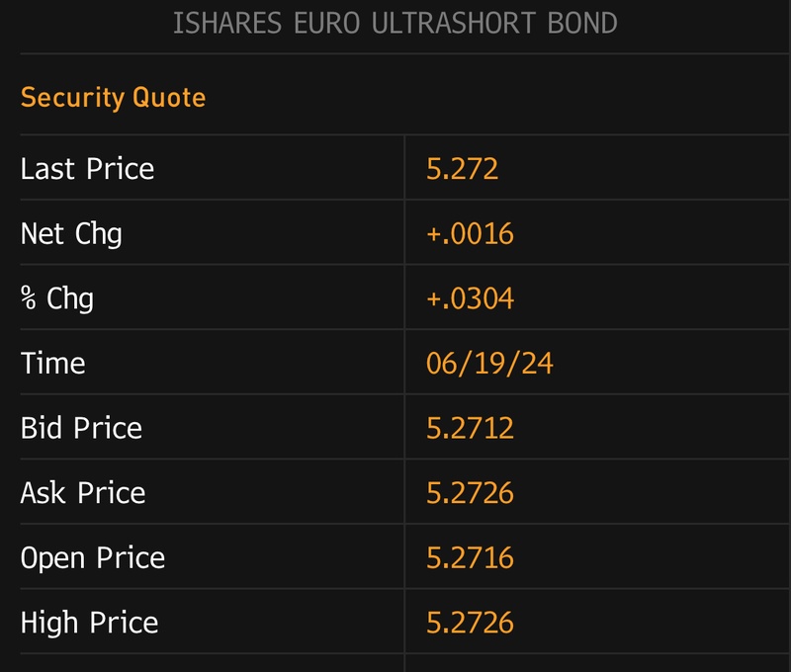Click the Net Chg row label
The width and height of the screenshot is (791, 672).
tap(70, 234)
